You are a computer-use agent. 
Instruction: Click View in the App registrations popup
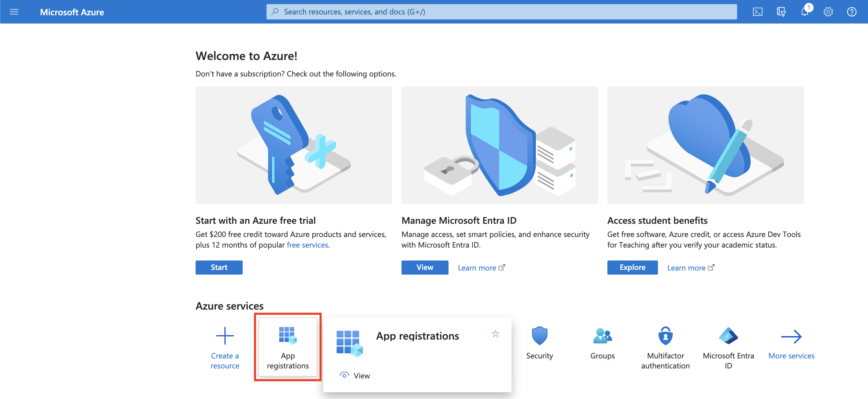[x=354, y=375]
